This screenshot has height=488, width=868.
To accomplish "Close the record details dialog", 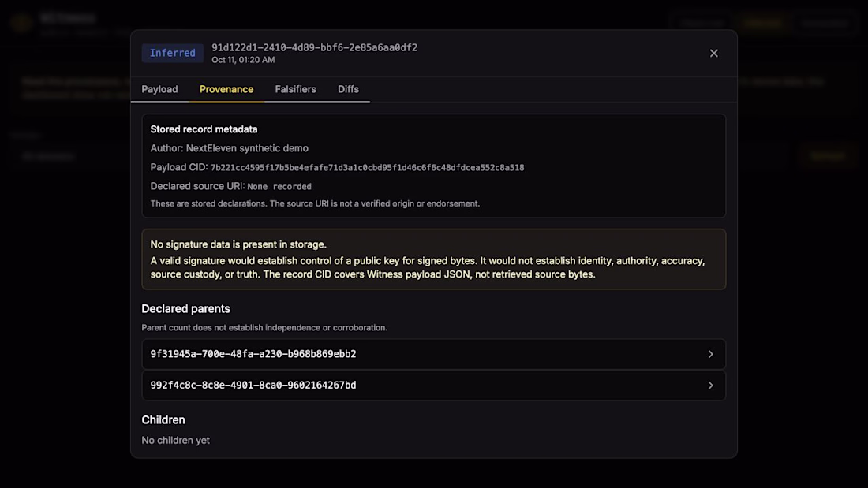I will (x=713, y=53).
